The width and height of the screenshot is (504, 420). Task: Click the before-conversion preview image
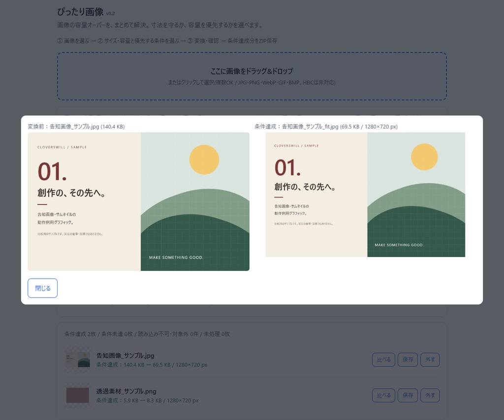tap(138, 202)
